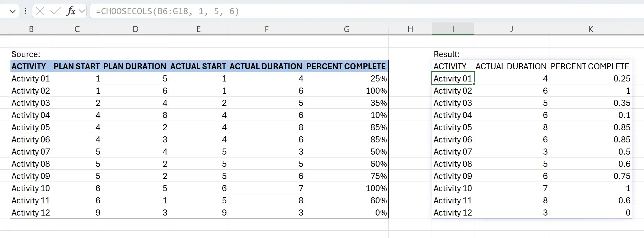Image resolution: width=644 pixels, height=238 pixels.
Task: Click result value 0.25 for Activity 01
Action: click(x=590, y=78)
